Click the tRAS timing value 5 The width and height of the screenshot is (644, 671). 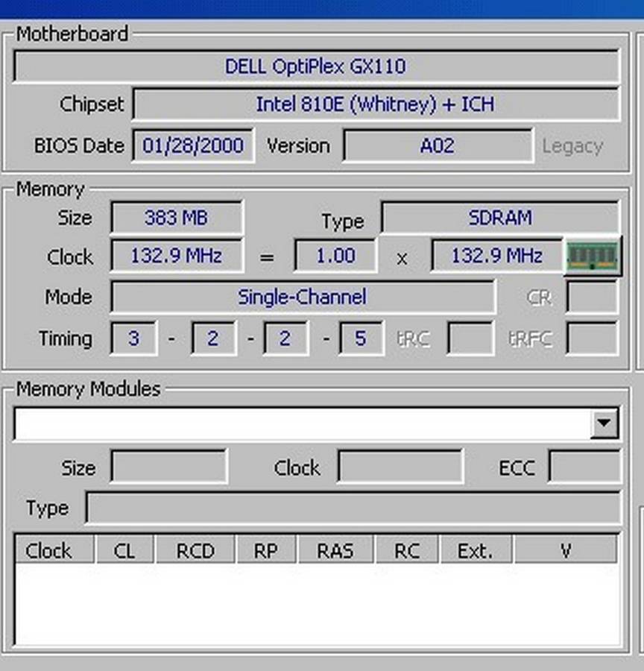(x=361, y=338)
